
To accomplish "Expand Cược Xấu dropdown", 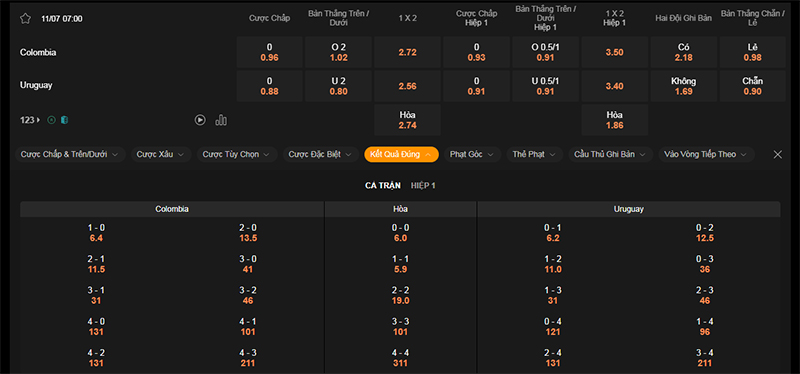I will pos(161,154).
